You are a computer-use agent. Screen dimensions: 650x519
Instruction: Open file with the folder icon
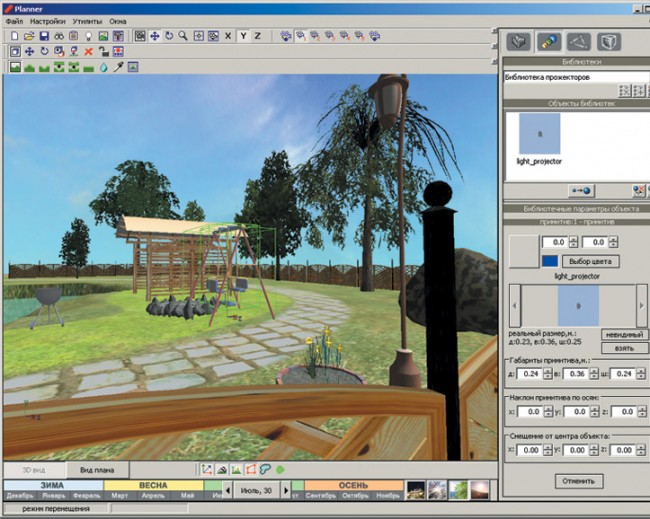click(29, 36)
